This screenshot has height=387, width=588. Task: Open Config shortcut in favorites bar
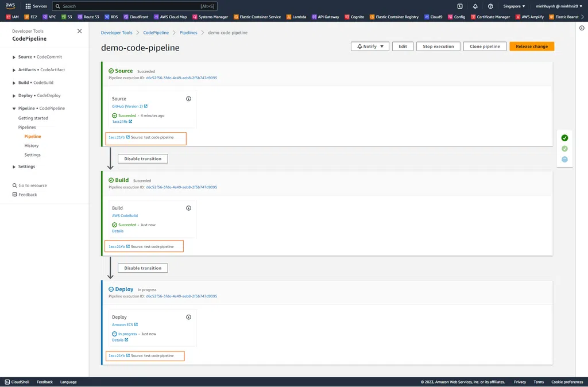tap(457, 17)
